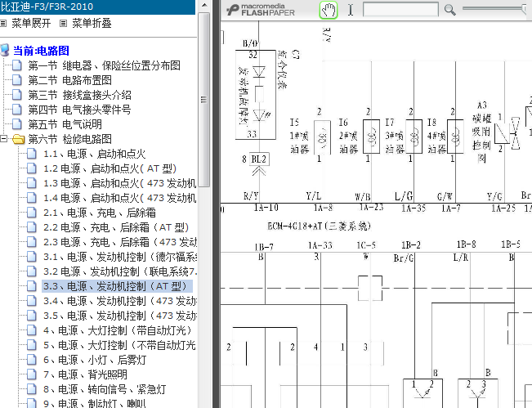Viewport: 532px width, 408px height.
Task: Open 8、电源、转向信号、紧急灯
Action: [x=105, y=389]
